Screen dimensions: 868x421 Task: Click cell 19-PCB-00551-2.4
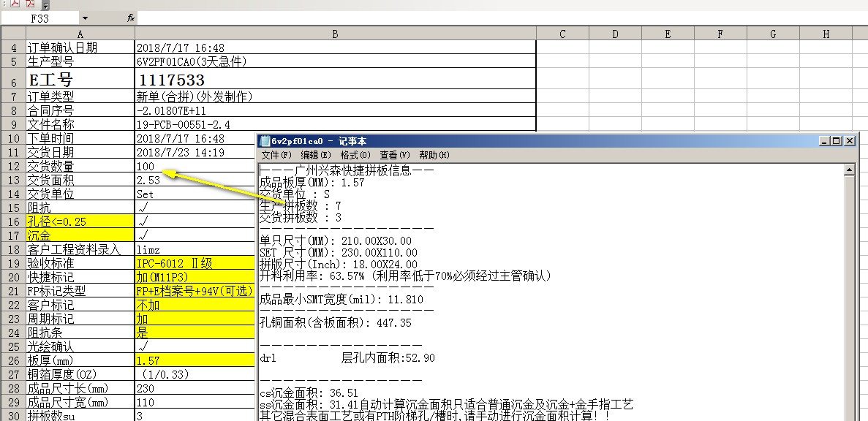coord(336,124)
